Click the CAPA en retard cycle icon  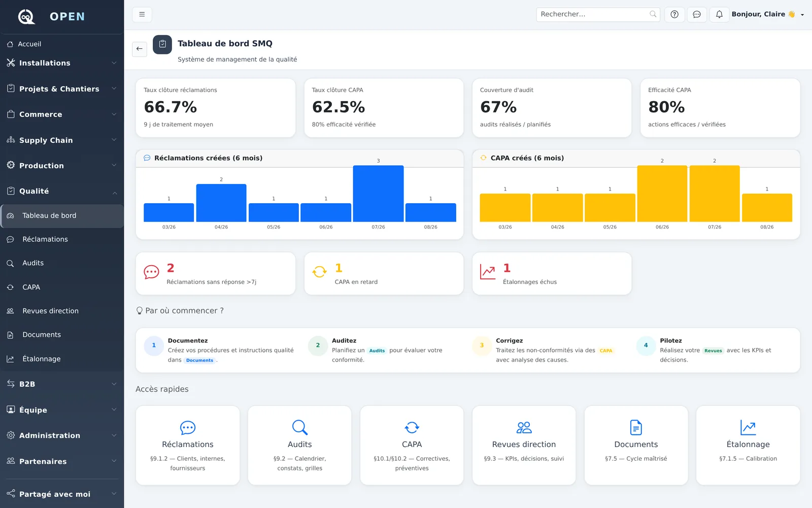click(x=320, y=272)
